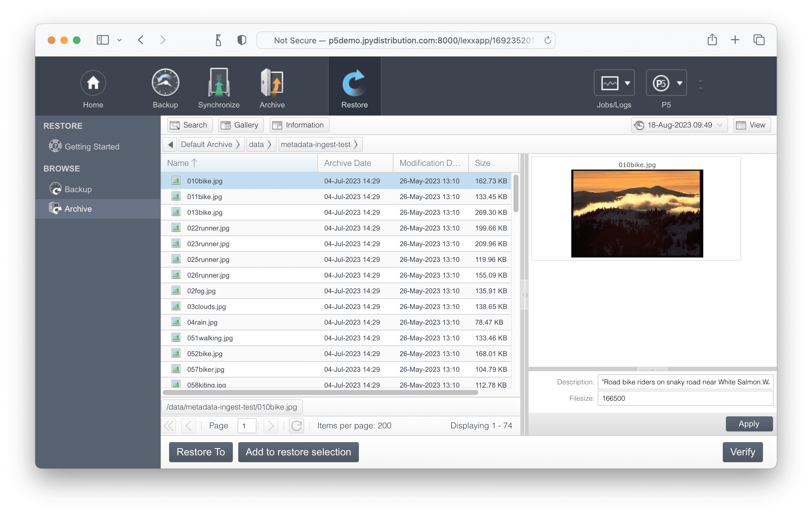This screenshot has height=515, width=812.
Task: Select file 052bike.jpg
Action: [336, 354]
